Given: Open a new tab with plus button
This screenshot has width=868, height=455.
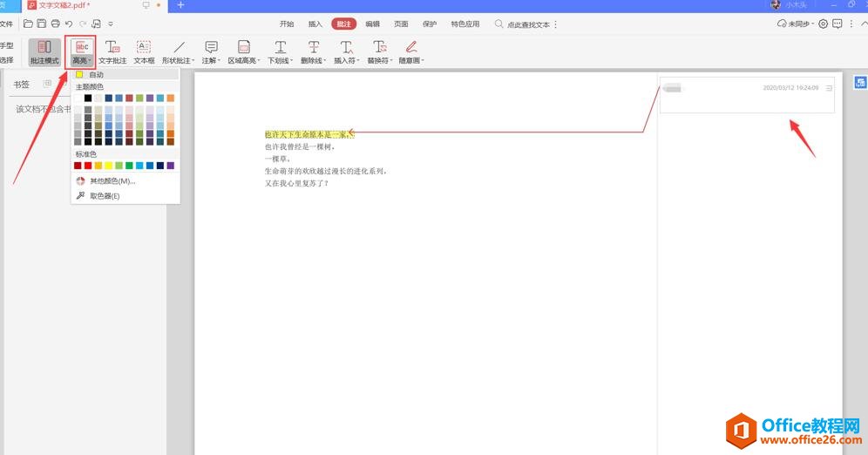Looking at the screenshot, I should [180, 5].
